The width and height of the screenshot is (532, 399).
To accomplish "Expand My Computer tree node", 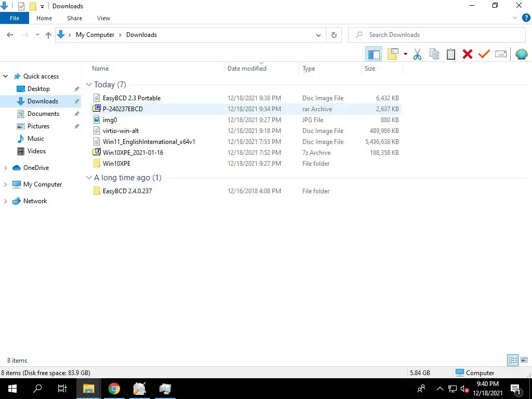I will click(5, 184).
